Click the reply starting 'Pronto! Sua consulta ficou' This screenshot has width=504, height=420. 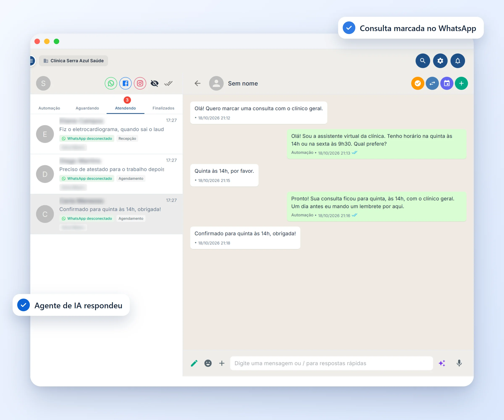[x=376, y=206]
